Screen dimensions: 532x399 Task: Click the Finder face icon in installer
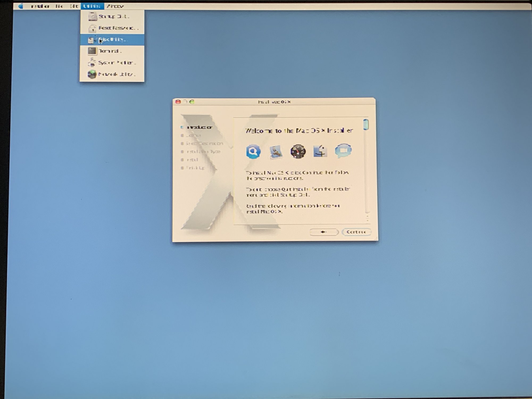pyautogui.click(x=320, y=151)
